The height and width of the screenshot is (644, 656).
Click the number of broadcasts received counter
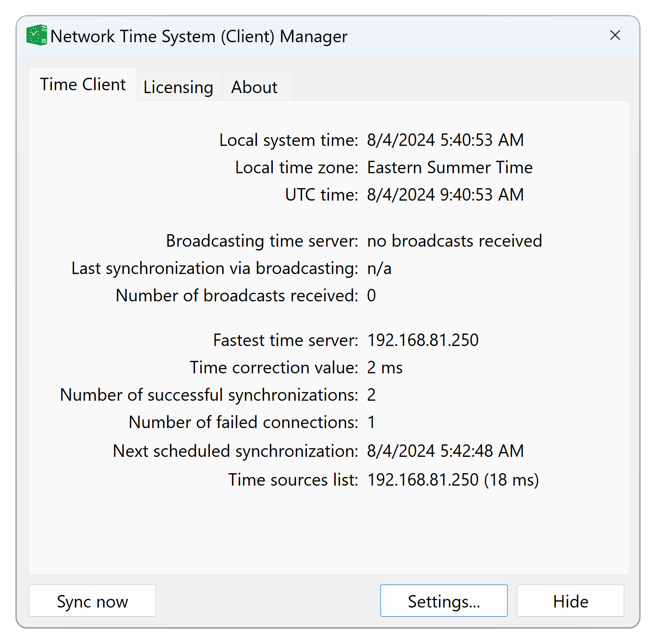pos(371,296)
